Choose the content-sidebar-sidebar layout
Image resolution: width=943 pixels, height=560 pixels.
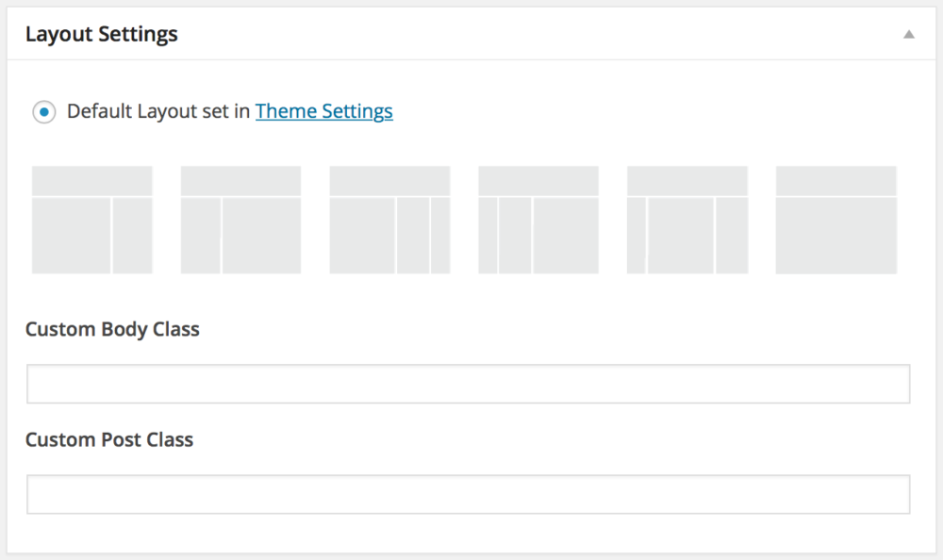pos(389,220)
